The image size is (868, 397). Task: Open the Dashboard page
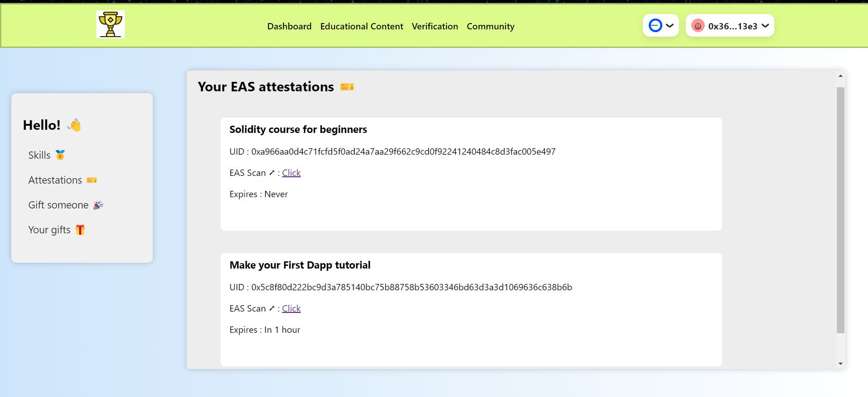(x=289, y=26)
